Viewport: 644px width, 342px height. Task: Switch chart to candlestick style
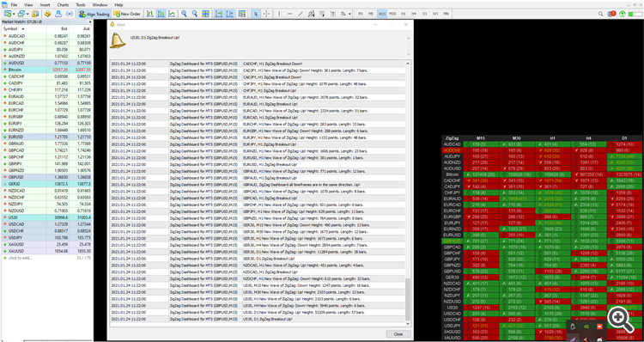point(161,14)
